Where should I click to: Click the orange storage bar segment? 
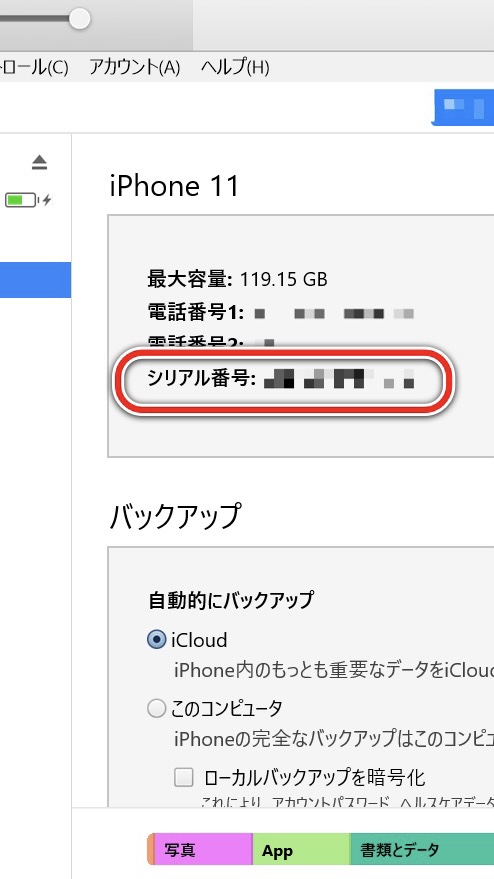point(150,850)
